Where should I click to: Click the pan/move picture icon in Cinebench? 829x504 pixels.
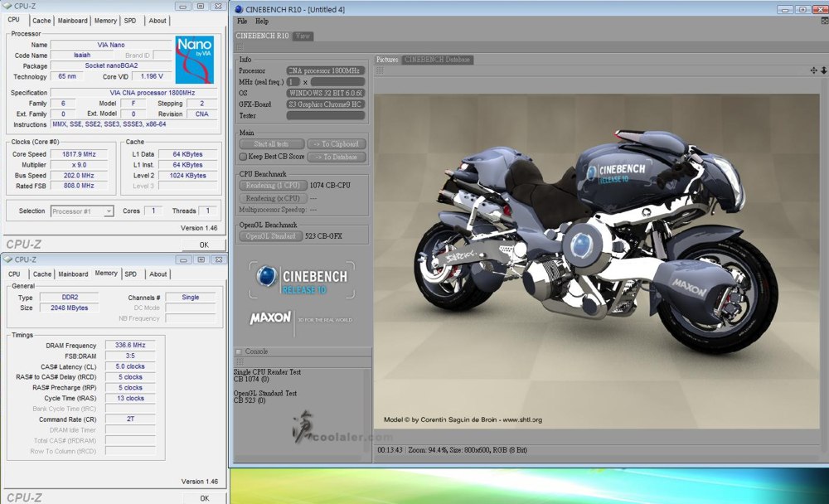click(x=814, y=70)
